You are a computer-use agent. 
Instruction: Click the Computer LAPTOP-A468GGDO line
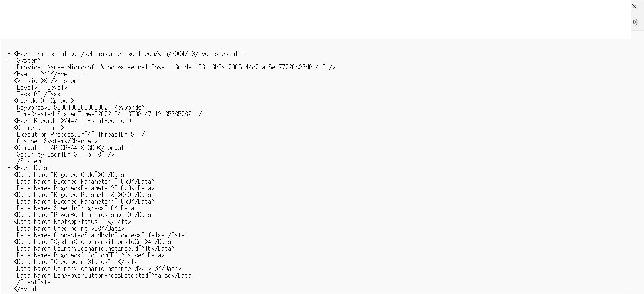point(74,148)
